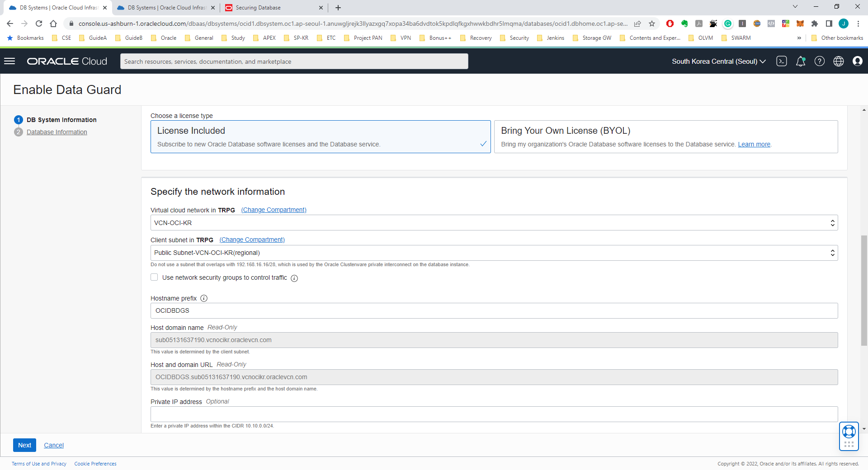Image resolution: width=868 pixels, height=470 pixels.
Task: Click the Host domain name read-only field
Action: (x=494, y=340)
